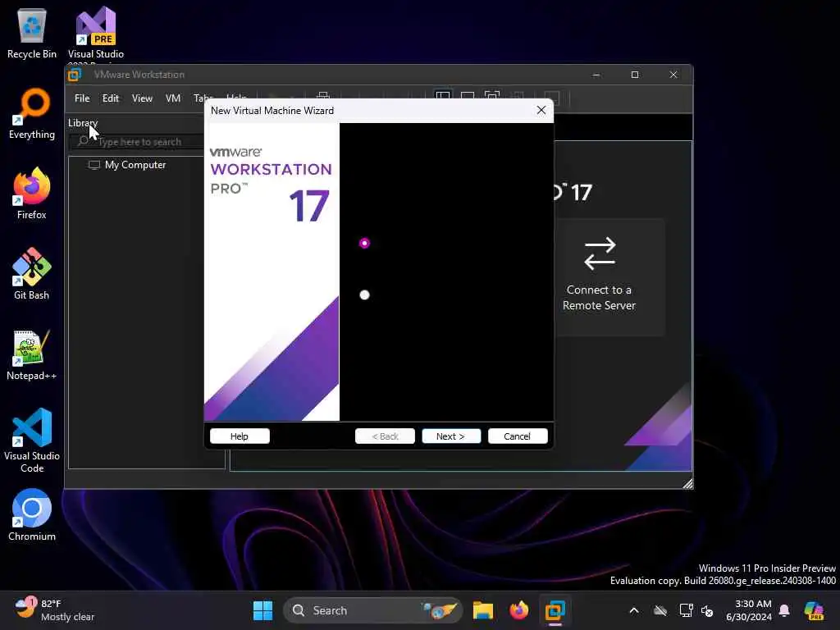Click the taskbar clock and date
840x630 pixels.
pos(748,610)
